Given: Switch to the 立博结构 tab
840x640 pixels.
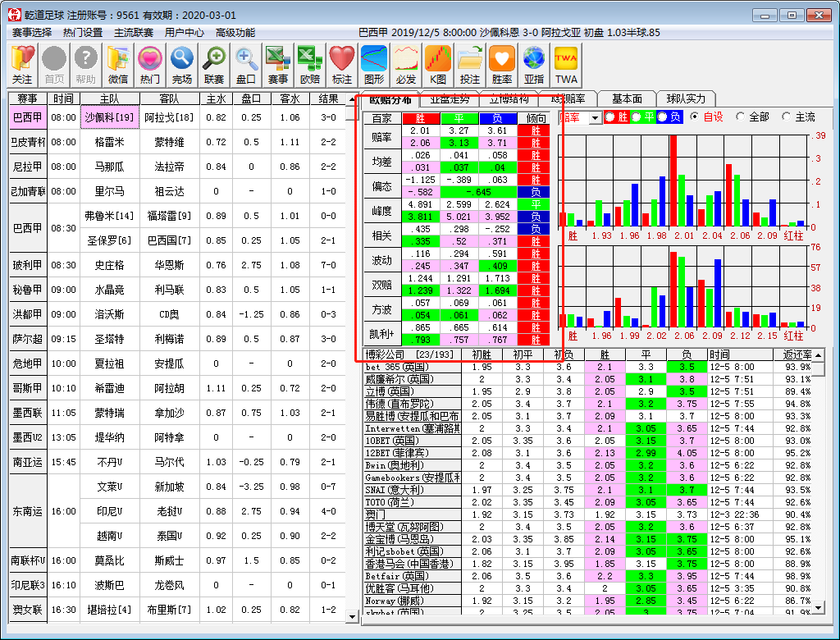Looking at the screenshot, I should pyautogui.click(x=509, y=99).
